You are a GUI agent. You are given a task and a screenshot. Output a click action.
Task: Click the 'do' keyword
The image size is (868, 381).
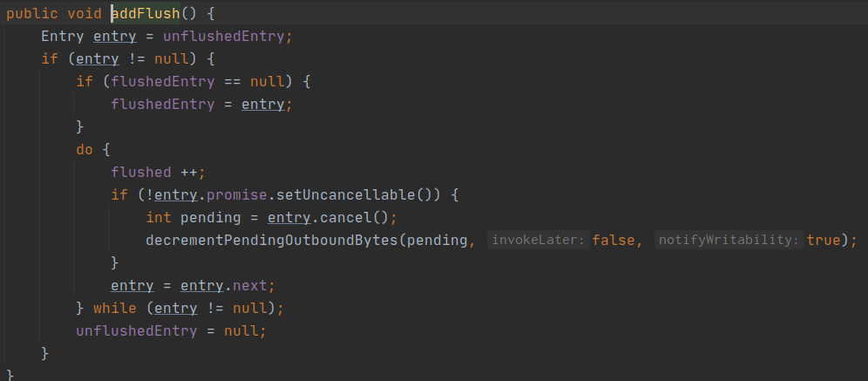pyautogui.click(x=85, y=149)
